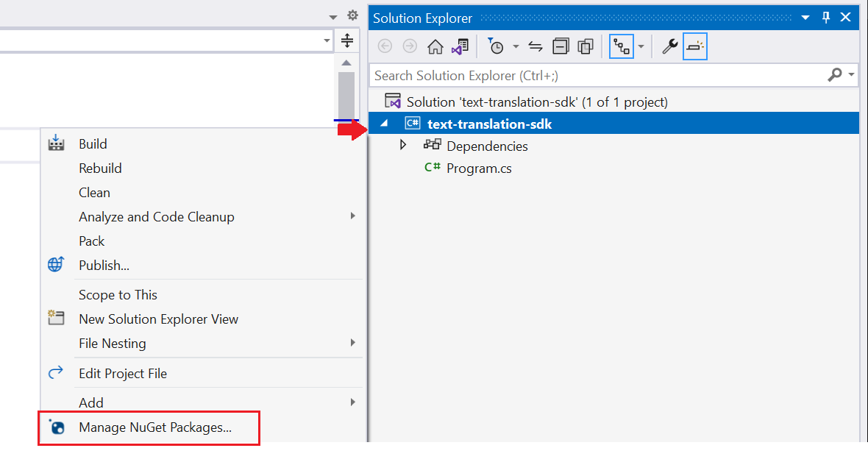The width and height of the screenshot is (868, 462).
Task: Click the Home icon in Solution Explorer toolbar
Action: (435, 46)
